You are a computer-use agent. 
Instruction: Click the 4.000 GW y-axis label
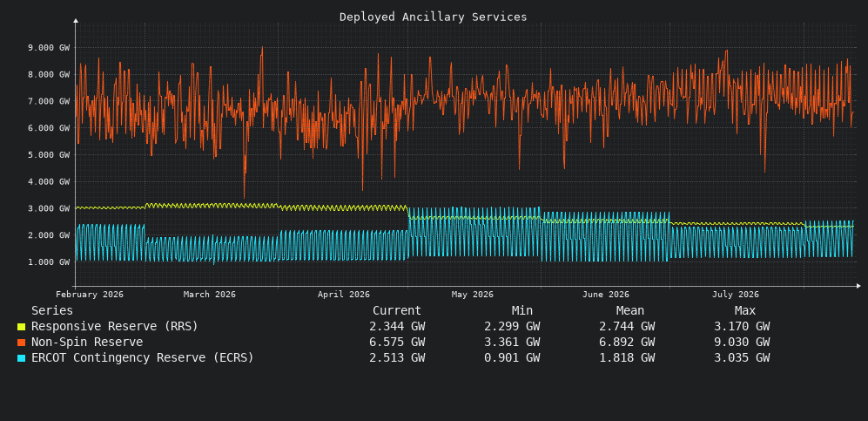tap(49, 181)
